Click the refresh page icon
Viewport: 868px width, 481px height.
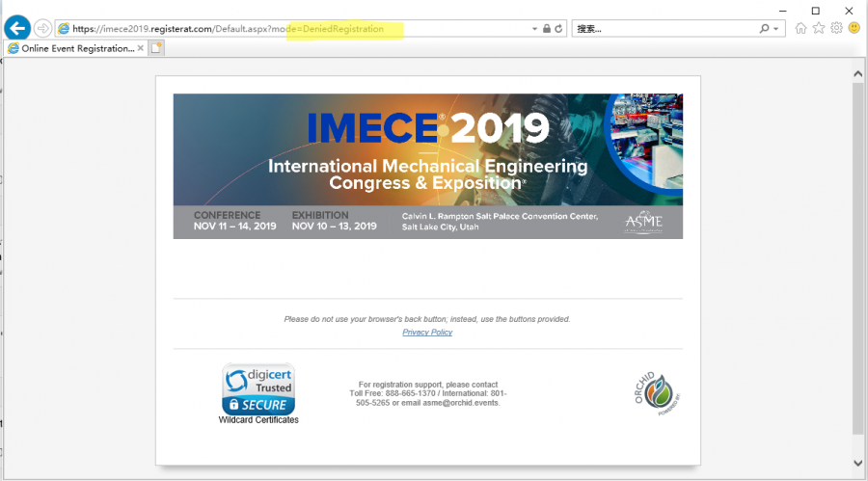pyautogui.click(x=558, y=29)
